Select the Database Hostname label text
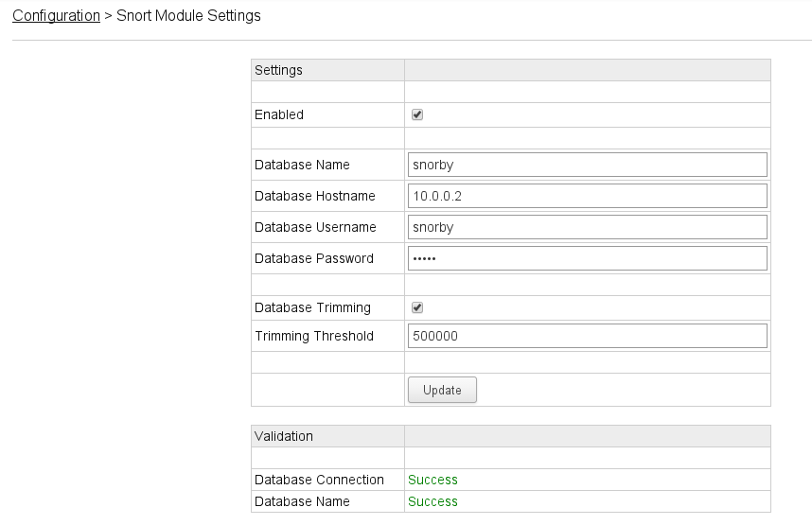 coord(315,196)
